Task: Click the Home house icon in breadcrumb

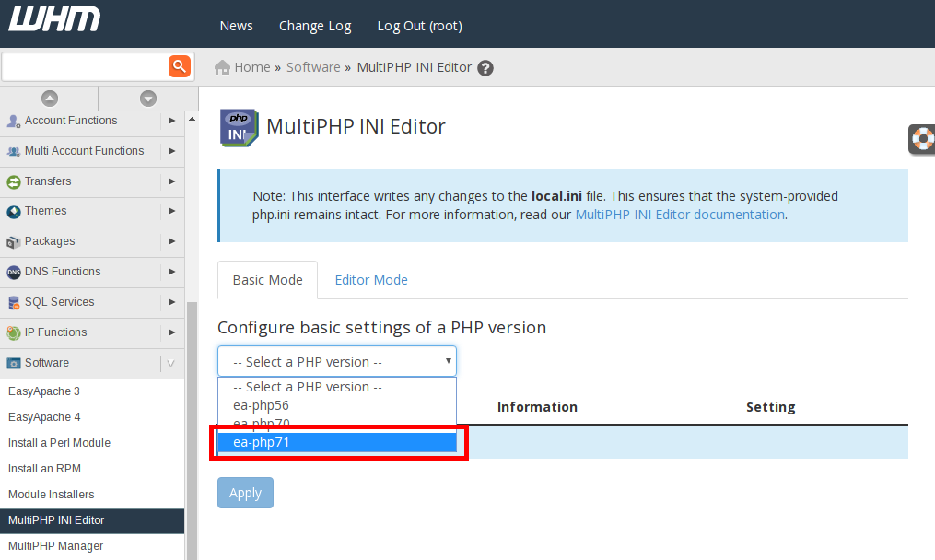Action: click(x=222, y=67)
